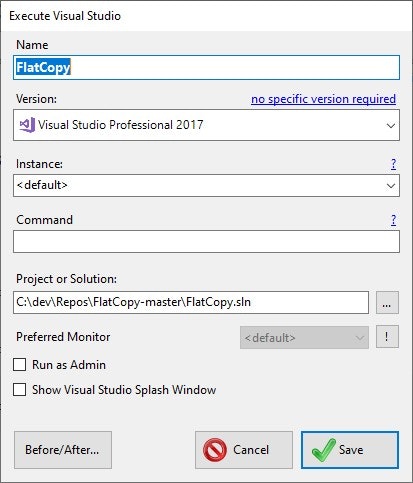Open the Preferred Monitor default dropdown
The image size is (413, 483).
tap(304, 338)
